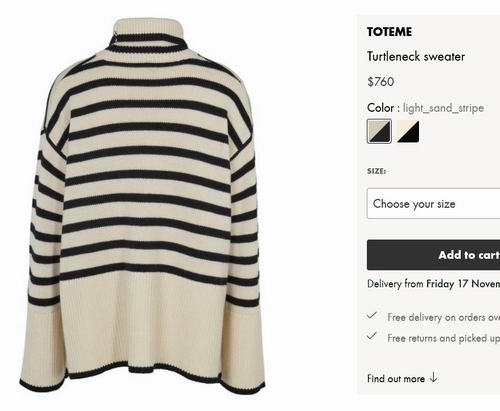Select the light sand stripe color swatch
This screenshot has width=500, height=411.
379,131
